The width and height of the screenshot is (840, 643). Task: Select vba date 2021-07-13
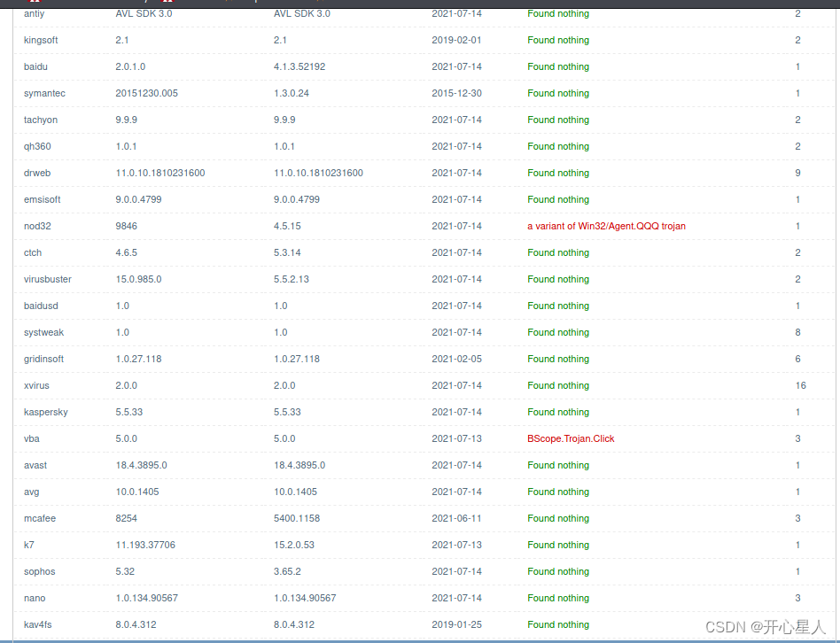pyautogui.click(x=457, y=439)
